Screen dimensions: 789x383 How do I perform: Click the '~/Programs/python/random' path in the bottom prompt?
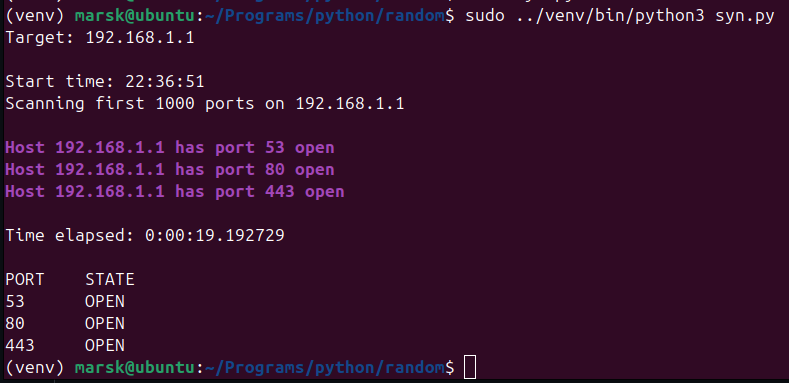[324, 368]
